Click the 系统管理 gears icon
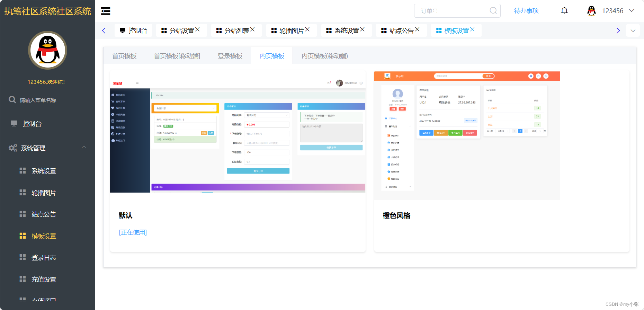 [13, 148]
